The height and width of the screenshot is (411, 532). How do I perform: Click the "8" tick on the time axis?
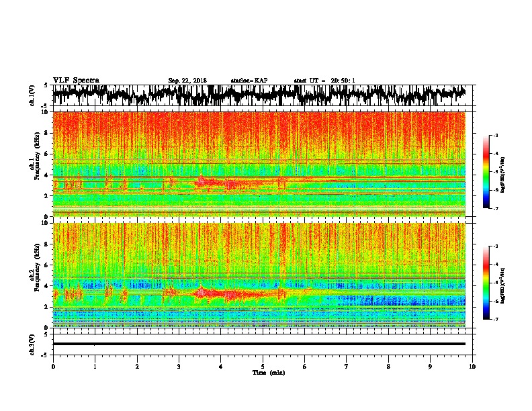pyautogui.click(x=388, y=367)
